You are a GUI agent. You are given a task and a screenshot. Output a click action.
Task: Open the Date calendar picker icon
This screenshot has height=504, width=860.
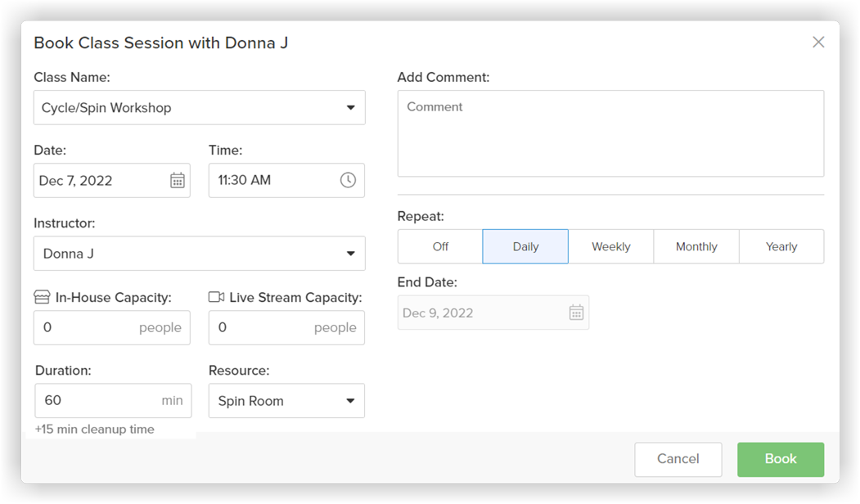(178, 181)
